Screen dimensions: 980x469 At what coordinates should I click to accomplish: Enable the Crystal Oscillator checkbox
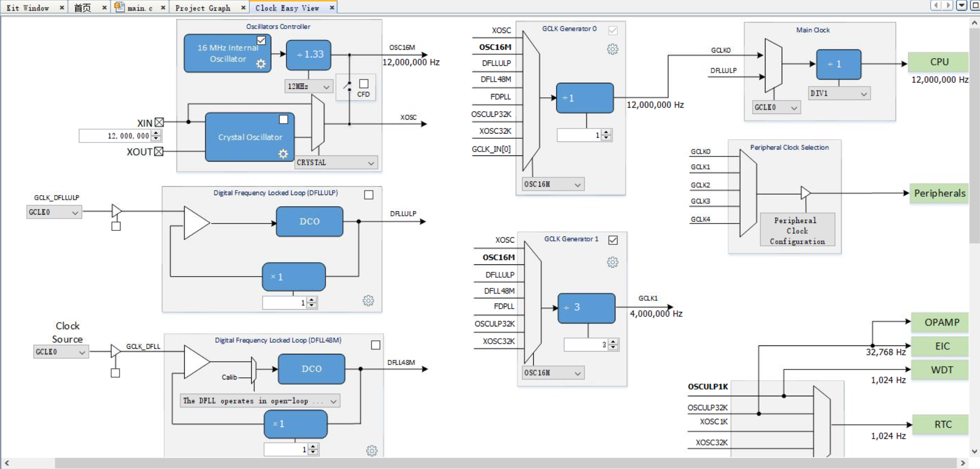click(284, 120)
